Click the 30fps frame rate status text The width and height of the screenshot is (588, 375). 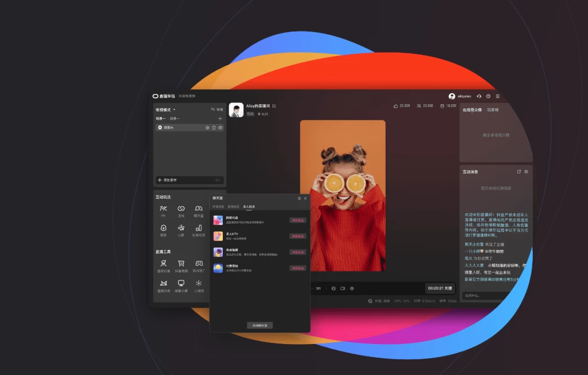point(448,301)
